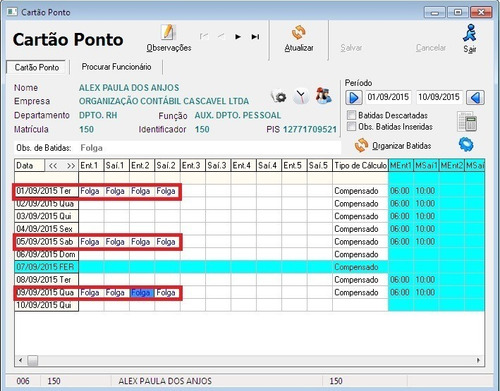Screen dimensions: 500x391
Task: Click the Obs. de Batidas Folga field
Action: point(179,148)
